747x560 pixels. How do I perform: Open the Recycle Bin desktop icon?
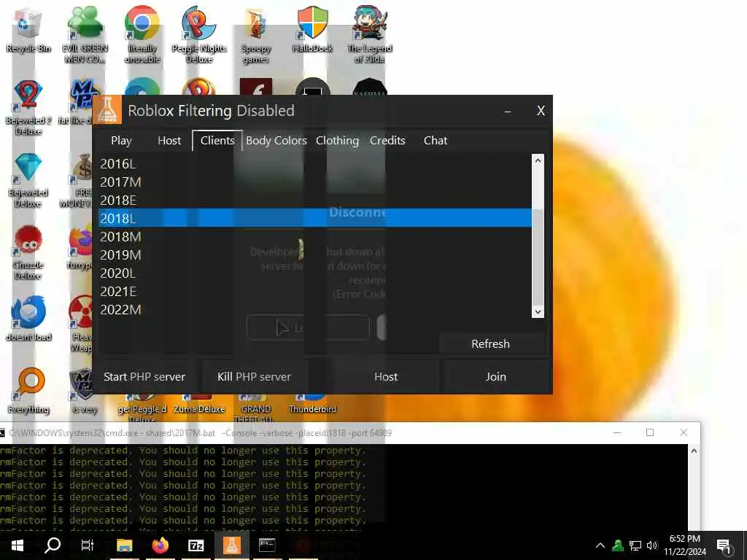tap(28, 29)
